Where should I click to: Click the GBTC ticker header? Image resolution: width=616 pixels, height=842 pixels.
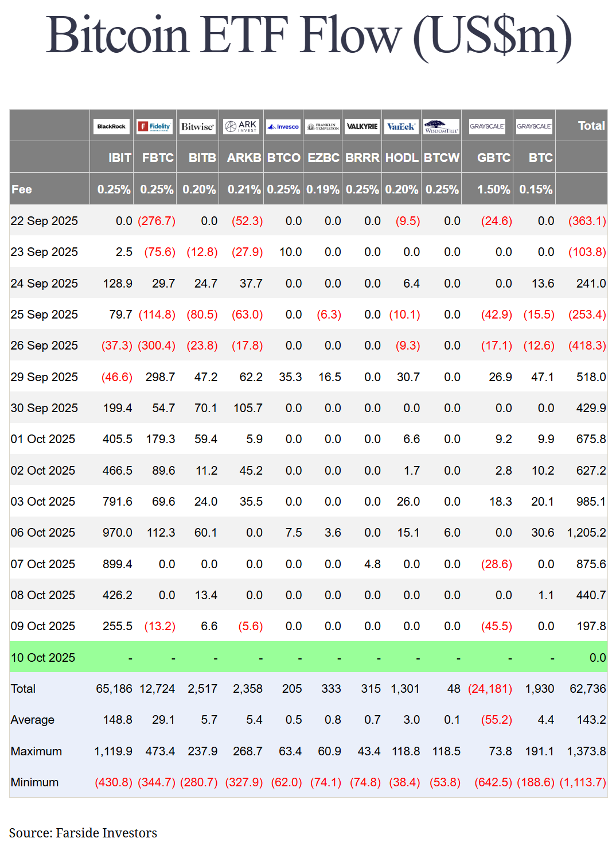click(x=494, y=158)
